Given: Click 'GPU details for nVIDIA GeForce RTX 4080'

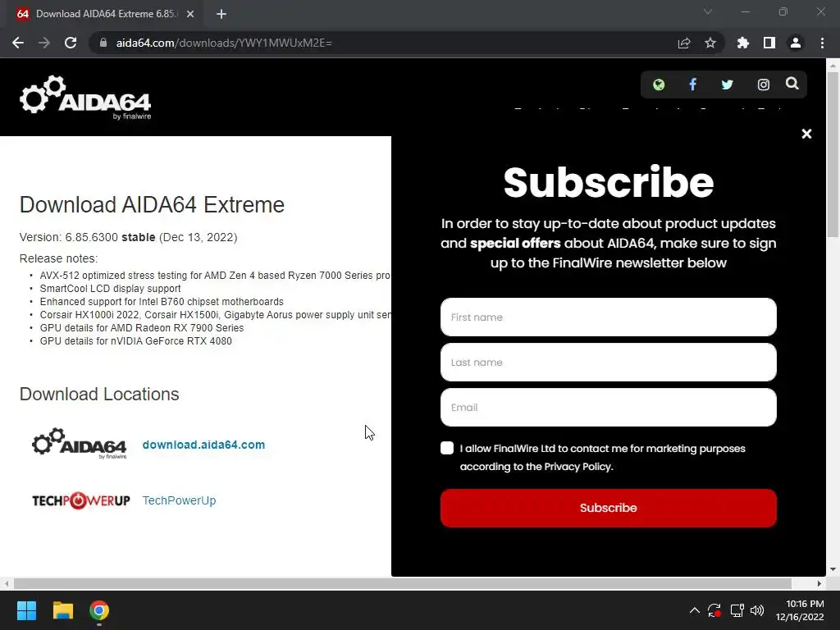Looking at the screenshot, I should [135, 340].
